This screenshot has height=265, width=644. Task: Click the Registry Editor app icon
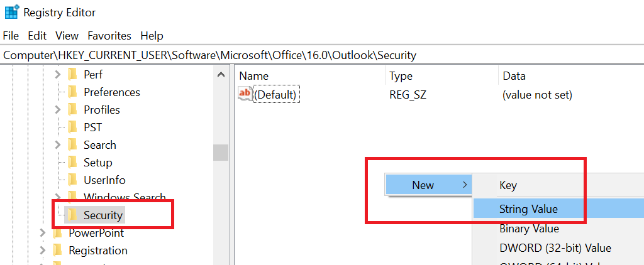[x=11, y=12]
